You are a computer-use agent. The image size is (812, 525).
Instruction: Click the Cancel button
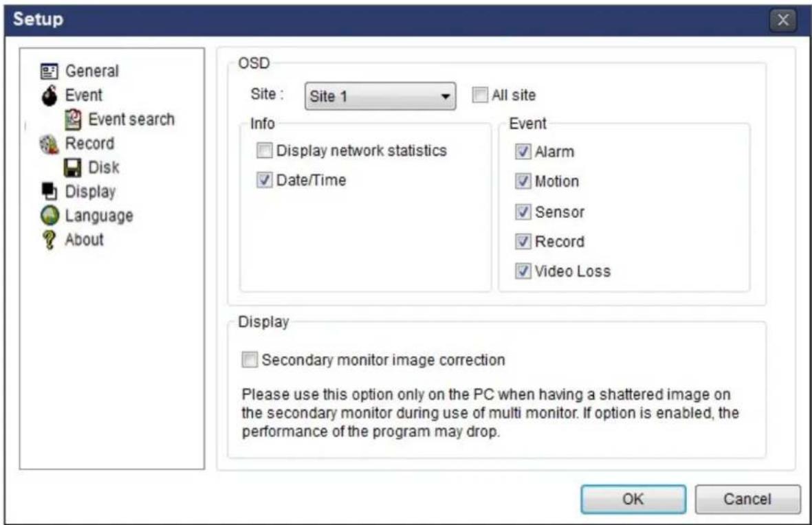pyautogui.click(x=747, y=499)
